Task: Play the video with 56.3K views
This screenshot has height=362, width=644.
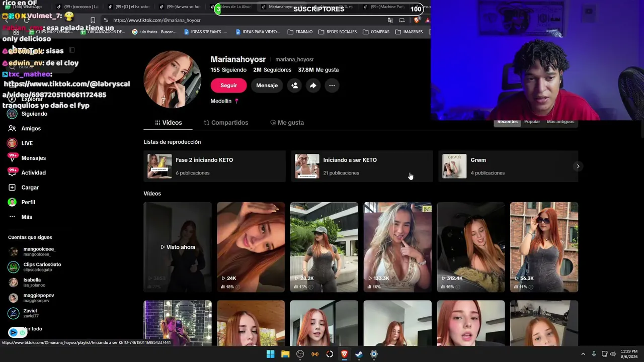Action: coord(544,247)
